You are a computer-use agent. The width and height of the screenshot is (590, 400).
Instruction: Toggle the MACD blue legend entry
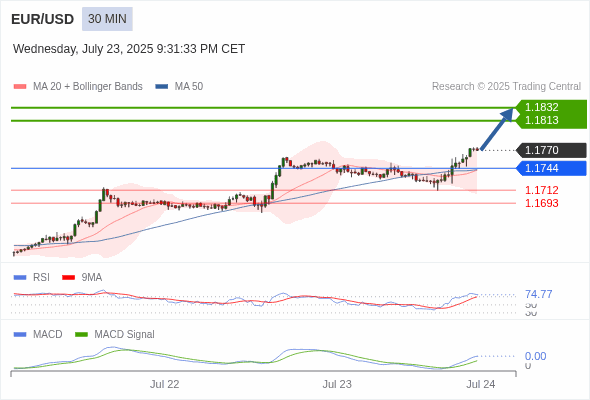[x=38, y=334]
